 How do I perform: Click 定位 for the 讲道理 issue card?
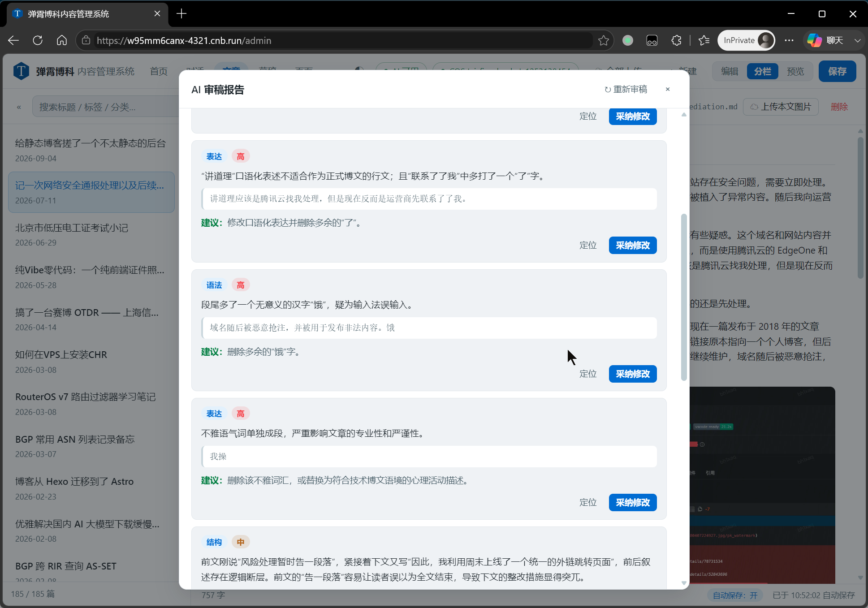pos(587,245)
